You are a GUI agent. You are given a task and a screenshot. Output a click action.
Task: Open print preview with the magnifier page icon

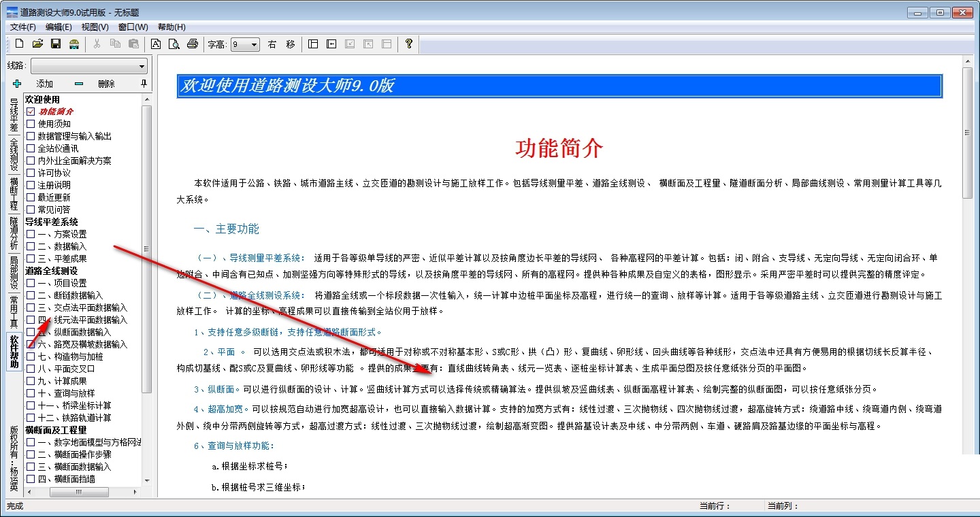tap(174, 44)
